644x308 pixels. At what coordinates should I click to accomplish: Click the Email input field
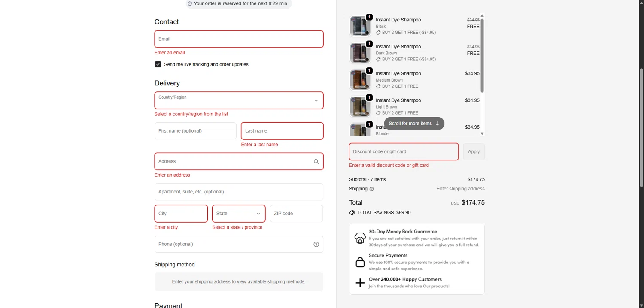pyautogui.click(x=239, y=39)
